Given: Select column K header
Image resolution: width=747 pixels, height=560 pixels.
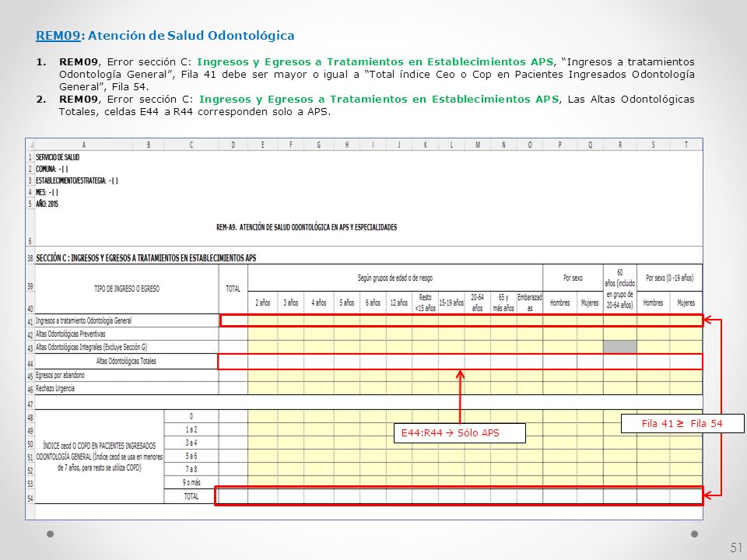Looking at the screenshot, I should pyautogui.click(x=426, y=145).
